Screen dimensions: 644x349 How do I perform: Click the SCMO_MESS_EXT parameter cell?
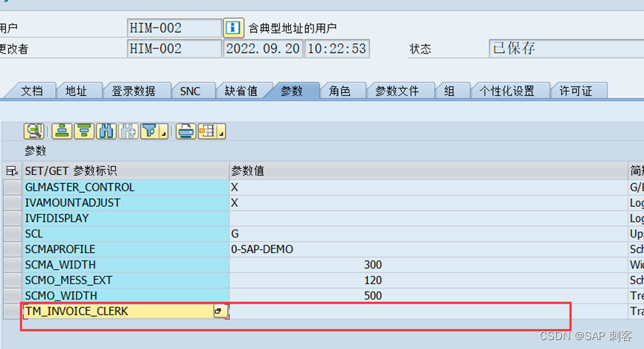click(x=126, y=281)
